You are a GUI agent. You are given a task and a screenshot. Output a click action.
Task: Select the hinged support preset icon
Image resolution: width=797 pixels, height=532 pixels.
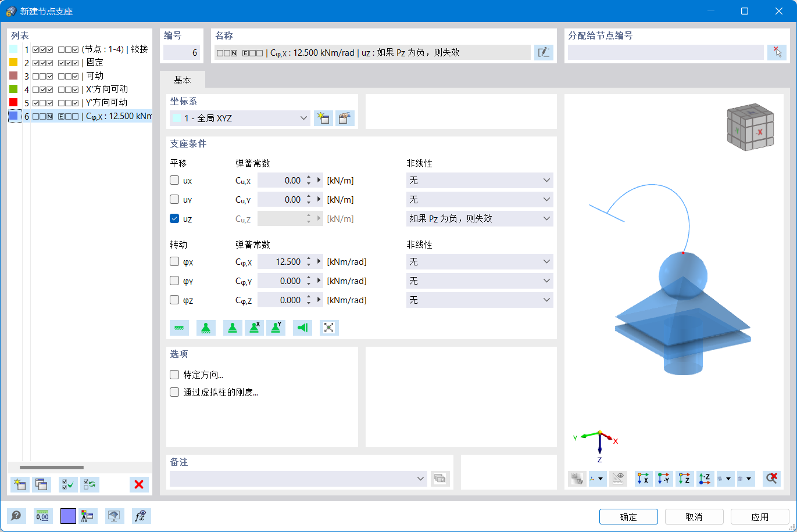[206, 328]
